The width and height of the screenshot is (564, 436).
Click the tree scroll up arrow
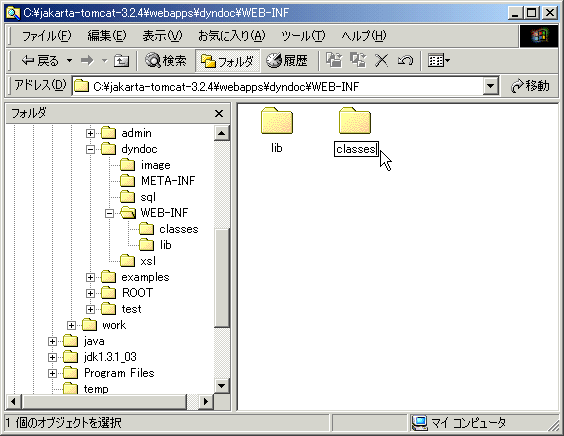[222, 133]
